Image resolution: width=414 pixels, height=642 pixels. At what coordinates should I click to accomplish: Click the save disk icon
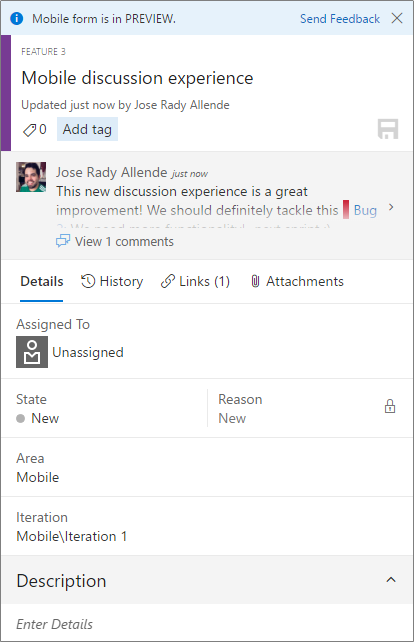[387, 129]
